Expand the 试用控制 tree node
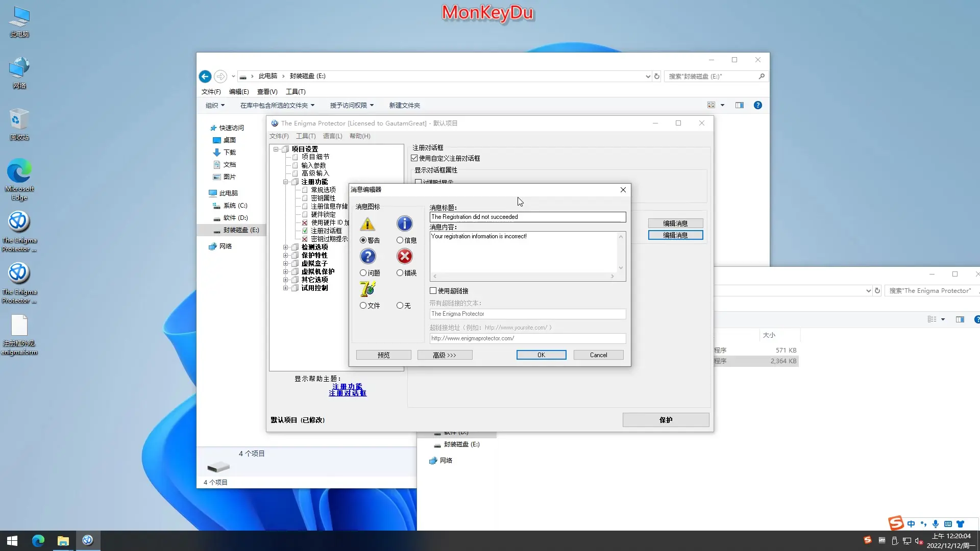Viewport: 980px width, 551px height. (286, 288)
